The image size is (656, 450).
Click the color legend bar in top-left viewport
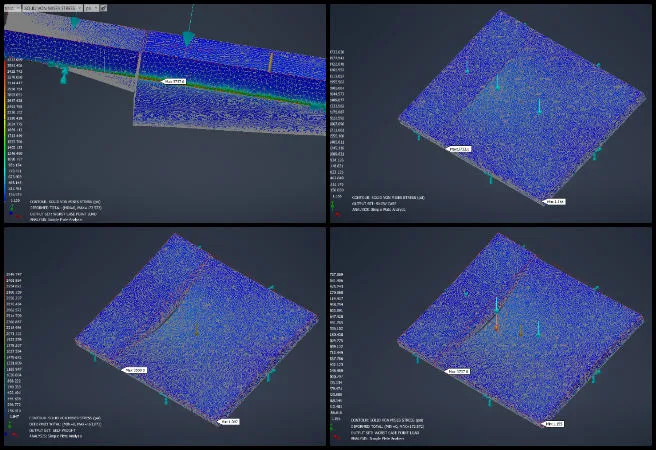click(x=5, y=130)
